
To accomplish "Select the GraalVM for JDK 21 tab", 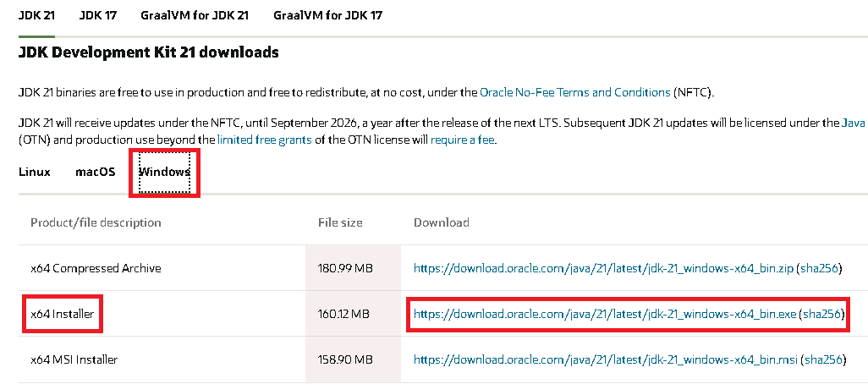I will [x=194, y=16].
